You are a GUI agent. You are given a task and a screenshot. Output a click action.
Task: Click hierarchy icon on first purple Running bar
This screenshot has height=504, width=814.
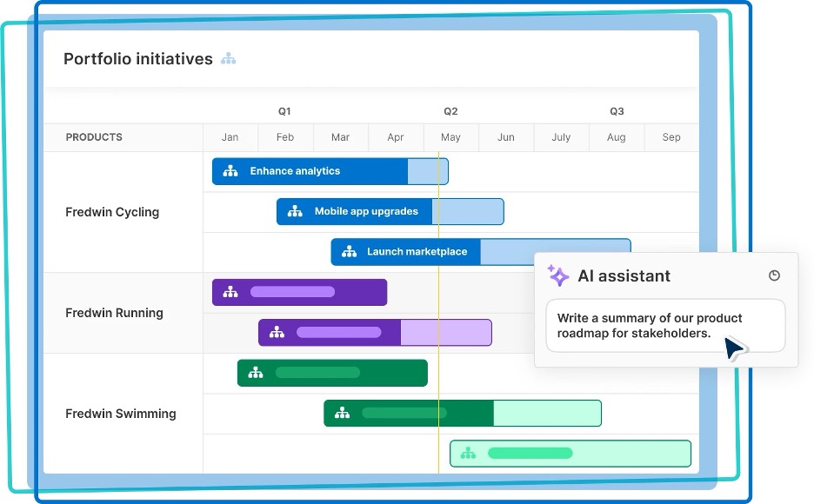click(230, 292)
